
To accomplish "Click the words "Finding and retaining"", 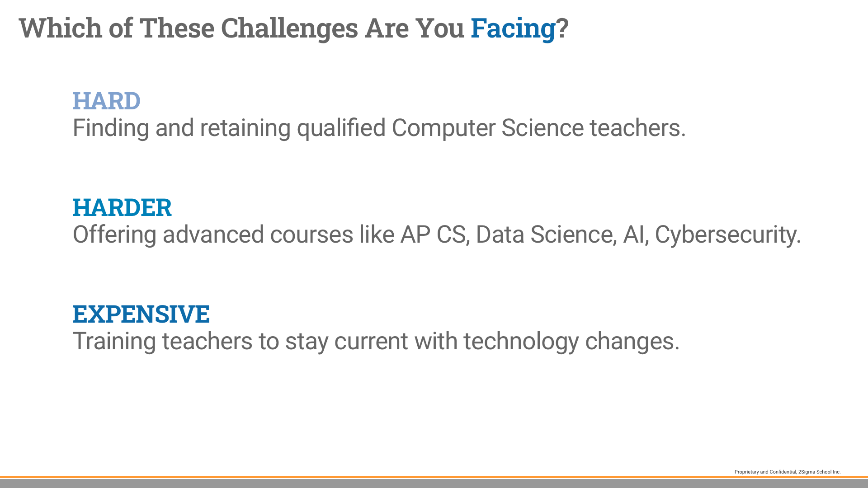I will click(181, 128).
